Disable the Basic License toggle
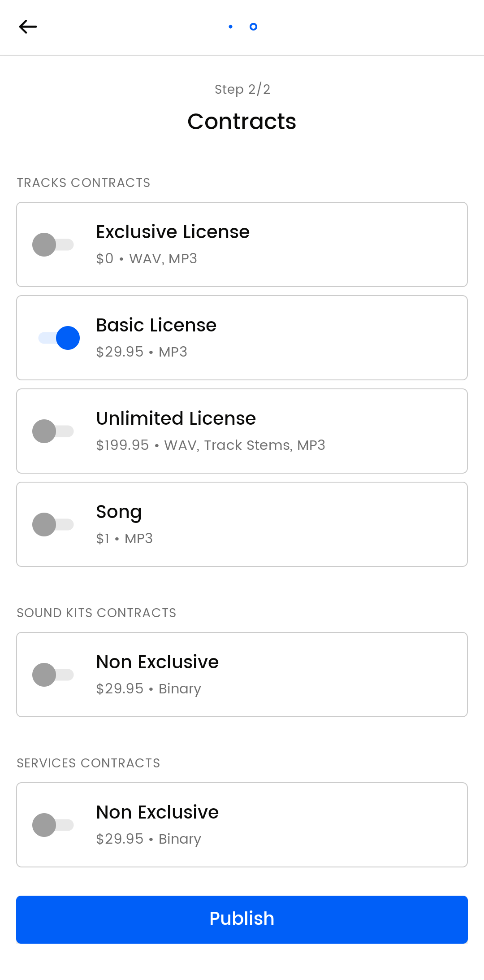Screen dimensions: 484x980 pyautogui.click(x=59, y=338)
